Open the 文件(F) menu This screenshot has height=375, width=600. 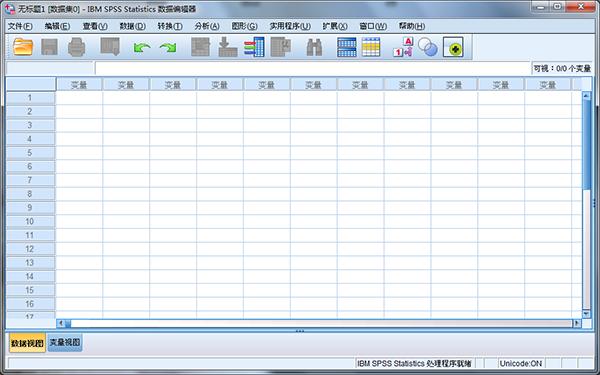(20, 26)
